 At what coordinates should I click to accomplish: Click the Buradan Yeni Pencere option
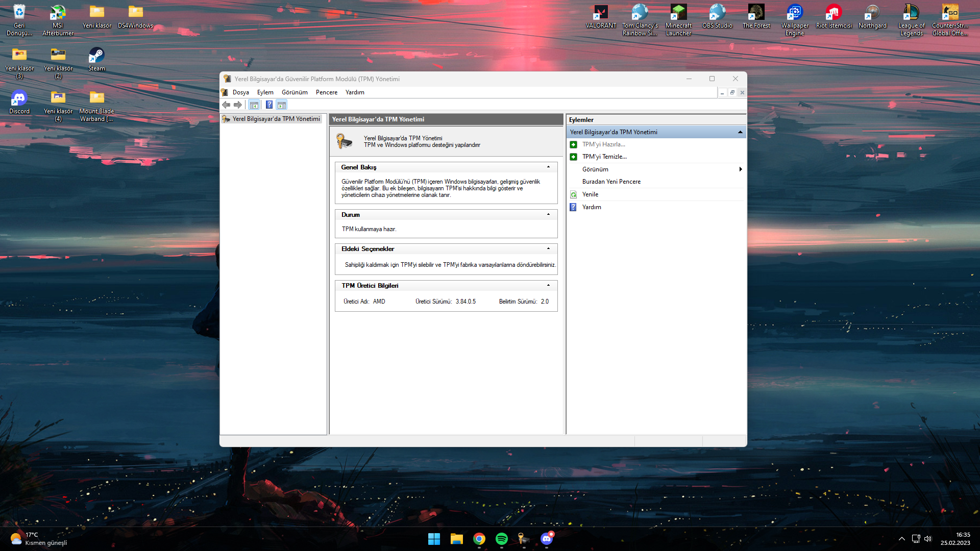tap(611, 182)
